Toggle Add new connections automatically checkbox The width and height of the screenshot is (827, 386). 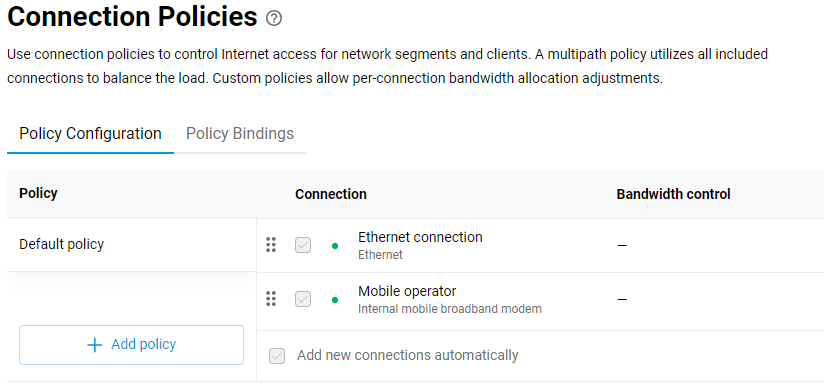(277, 356)
